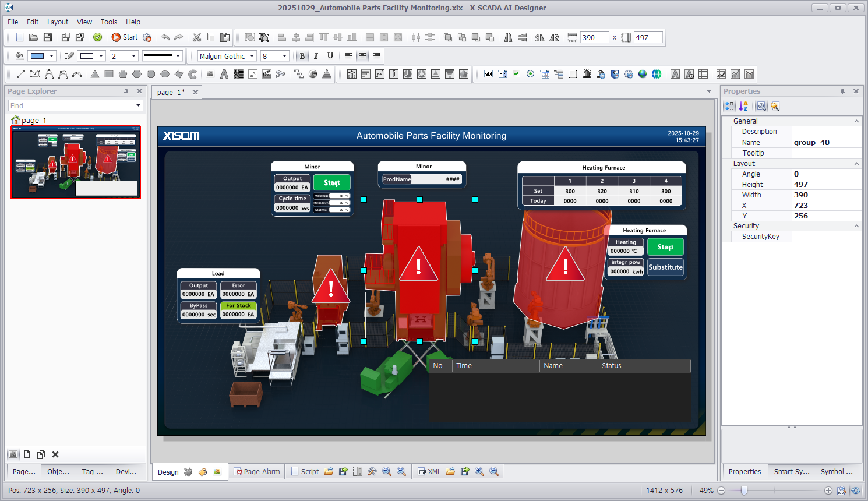Select the checkbox control tool
The width and height of the screenshot is (868, 501).
[x=517, y=74]
